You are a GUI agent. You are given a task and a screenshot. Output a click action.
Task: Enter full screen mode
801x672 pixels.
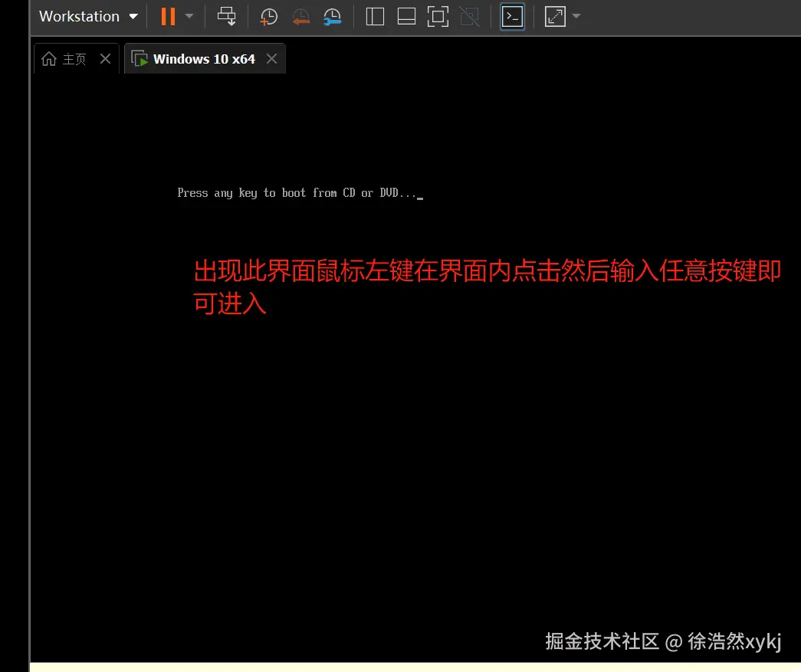click(438, 16)
